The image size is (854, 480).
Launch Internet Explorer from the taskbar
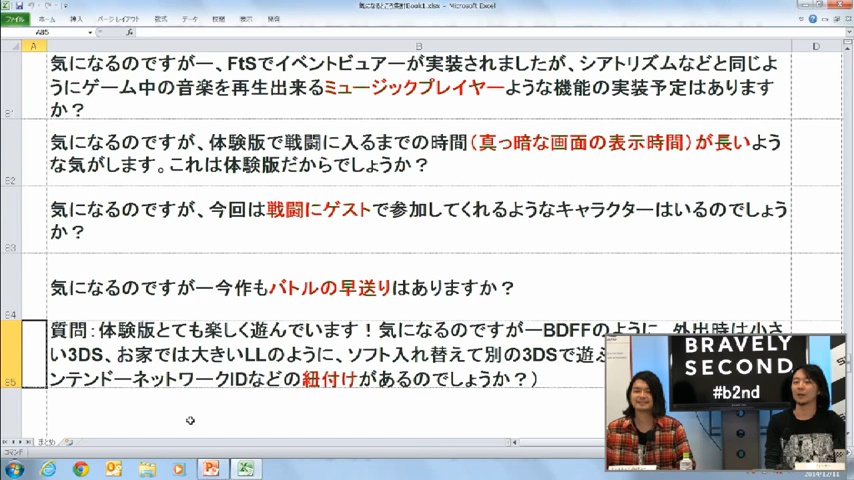pos(48,469)
